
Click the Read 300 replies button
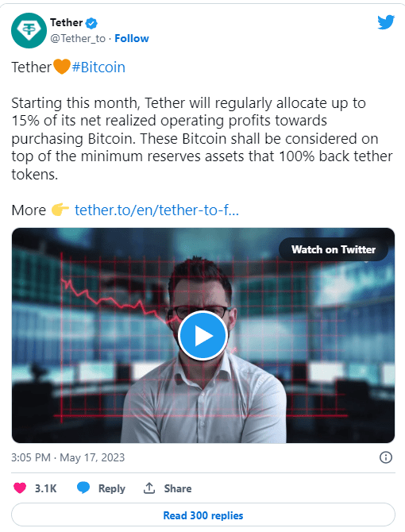click(203, 515)
